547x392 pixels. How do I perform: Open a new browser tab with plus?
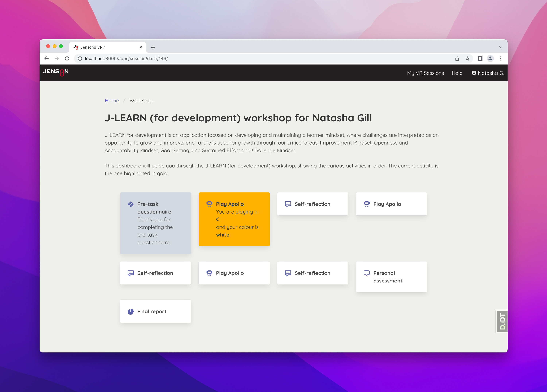pos(153,47)
